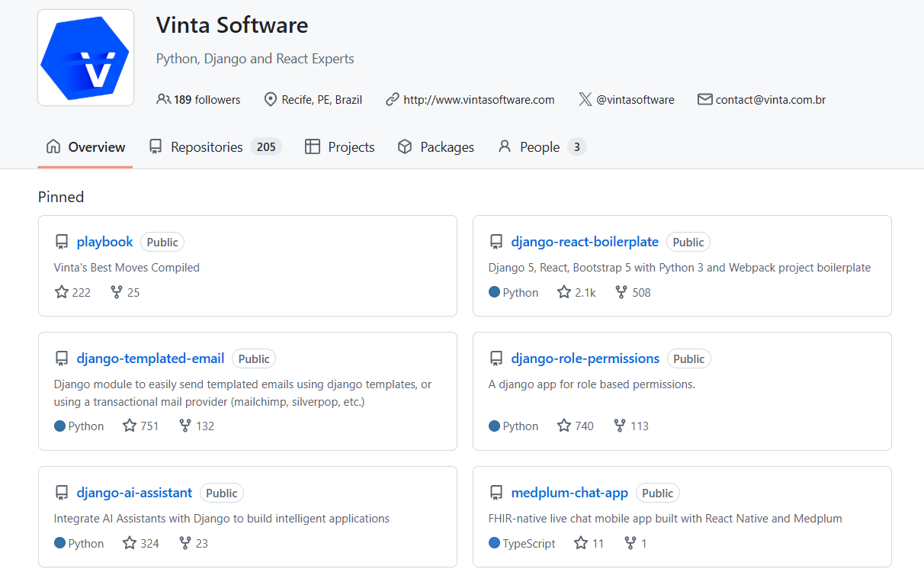Click the cube icon on Packages tab
The height and width of the screenshot is (585, 924).
[x=405, y=146]
